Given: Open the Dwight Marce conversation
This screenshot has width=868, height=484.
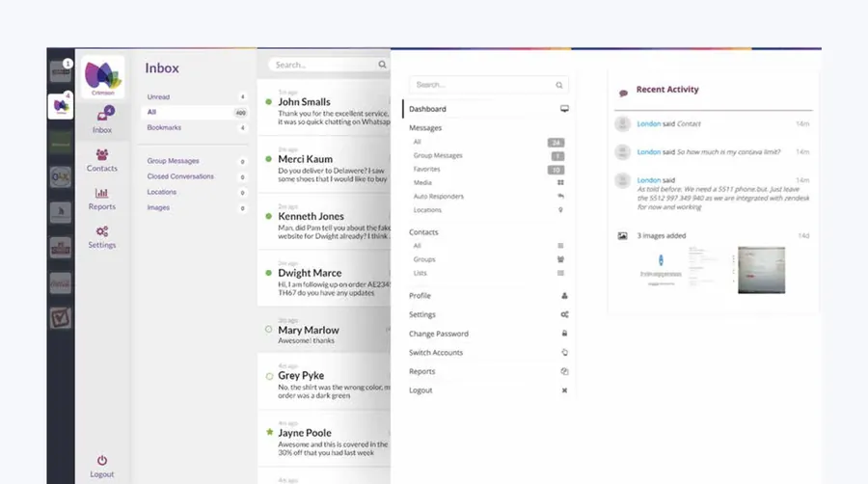Looking at the screenshot, I should (324, 279).
